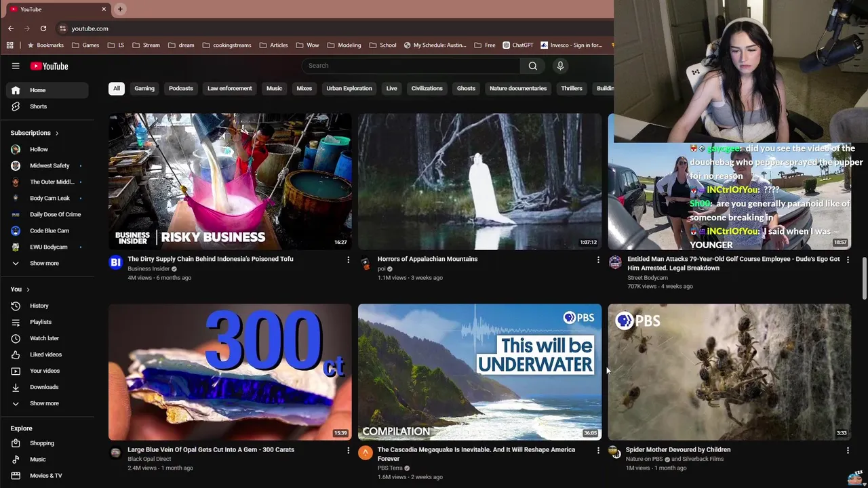Image resolution: width=868 pixels, height=488 pixels.
Task: Select the Gaming filter chip
Action: 144,88
